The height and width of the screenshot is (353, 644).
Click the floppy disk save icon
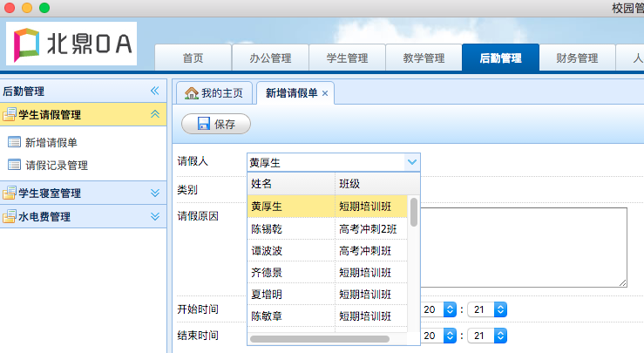click(x=202, y=124)
